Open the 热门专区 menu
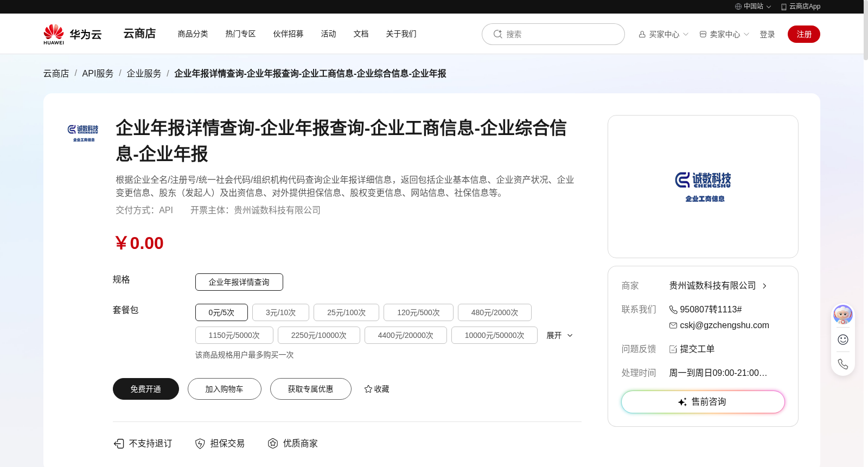Image resolution: width=868 pixels, height=467 pixels. click(240, 34)
